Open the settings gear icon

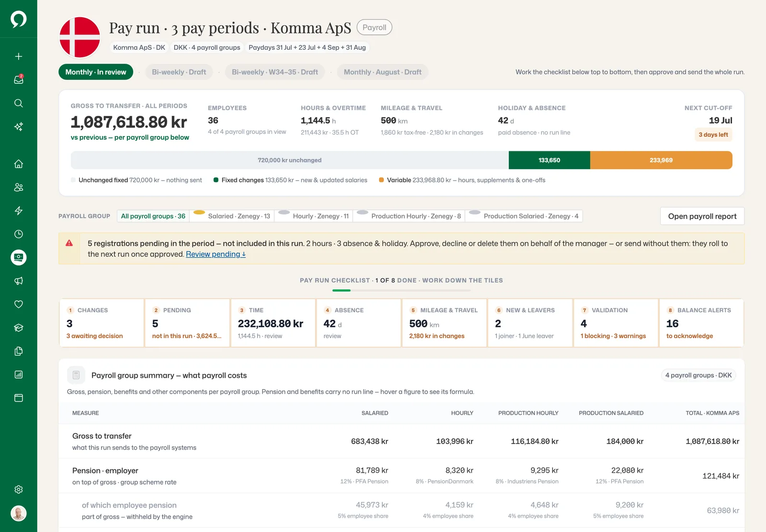(19, 489)
